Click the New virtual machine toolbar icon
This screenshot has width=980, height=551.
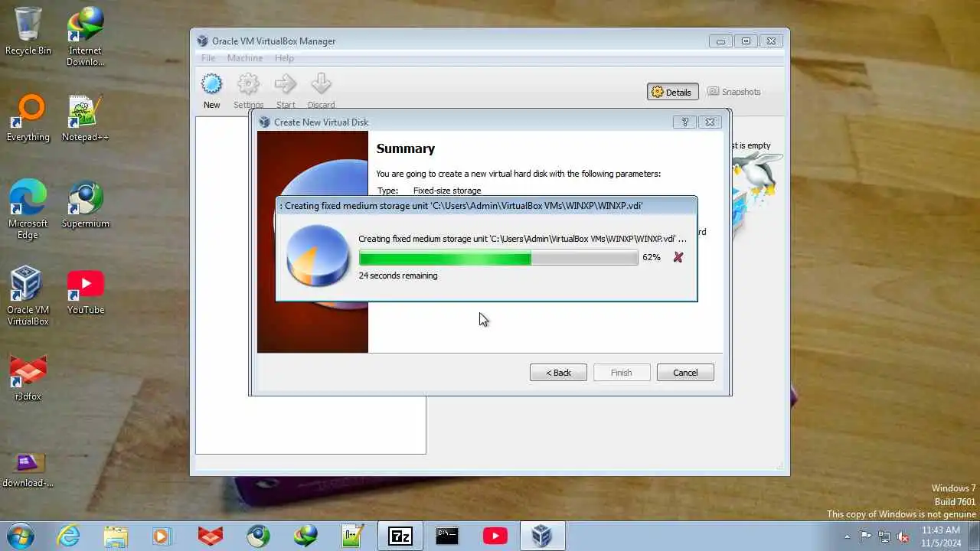(211, 91)
